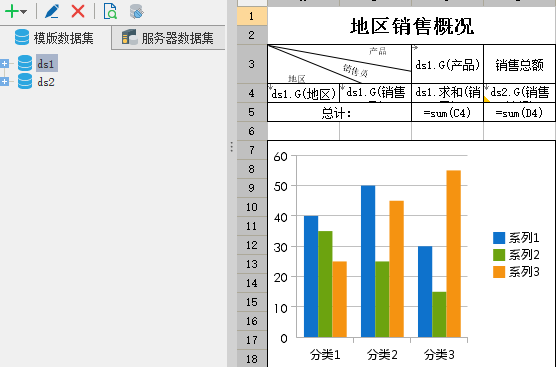The width and height of the screenshot is (556, 367).
Task: Select the =sum(C4) formula cell
Action: coord(447,112)
